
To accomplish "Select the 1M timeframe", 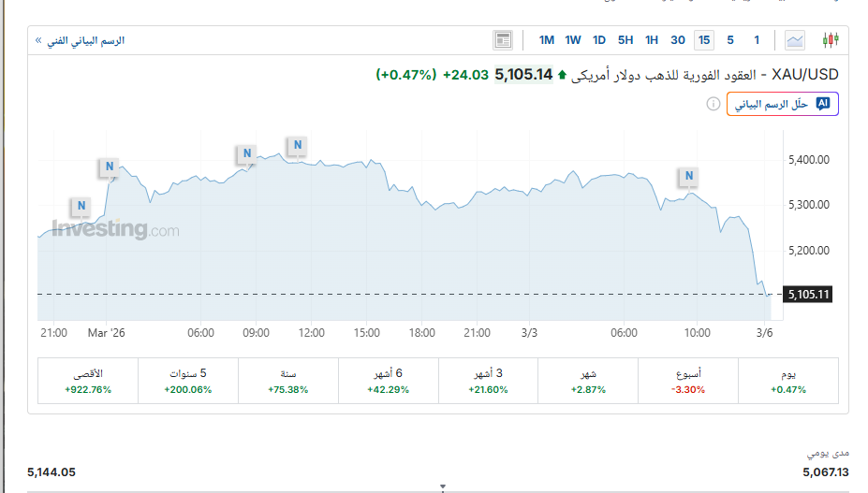I will pos(547,39).
